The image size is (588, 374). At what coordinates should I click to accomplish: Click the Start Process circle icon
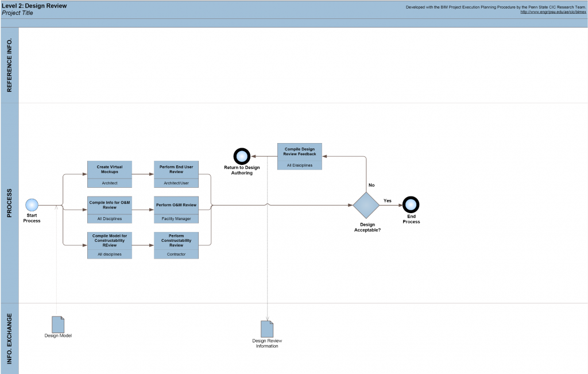coord(32,205)
